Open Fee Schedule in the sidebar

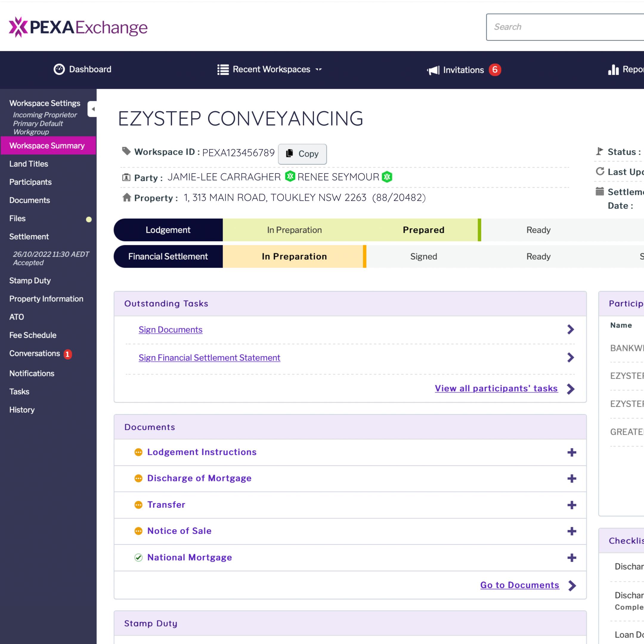point(33,335)
